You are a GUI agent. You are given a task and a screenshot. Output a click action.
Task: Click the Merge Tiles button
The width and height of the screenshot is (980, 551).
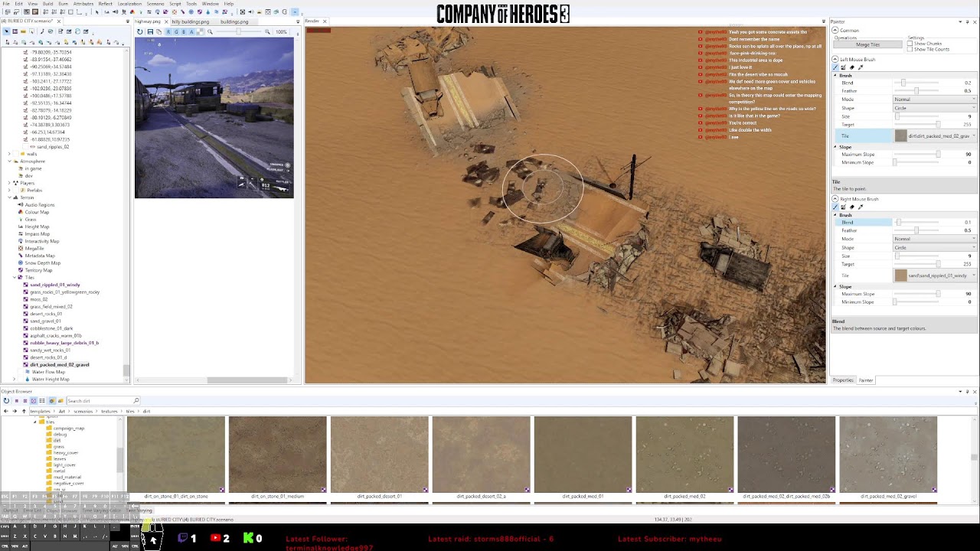tap(867, 44)
